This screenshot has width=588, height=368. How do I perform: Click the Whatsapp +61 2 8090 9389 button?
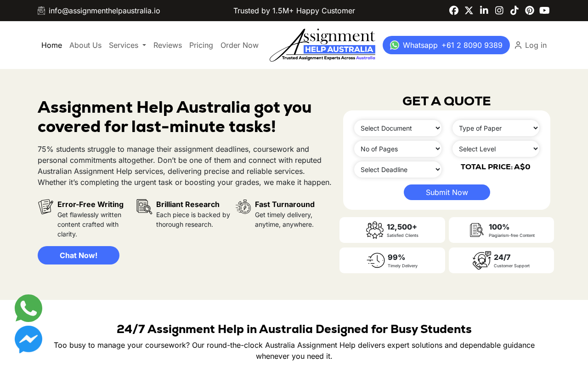click(446, 45)
